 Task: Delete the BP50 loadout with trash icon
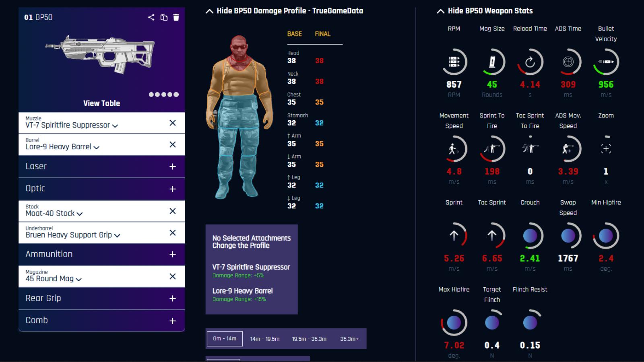[x=176, y=17]
